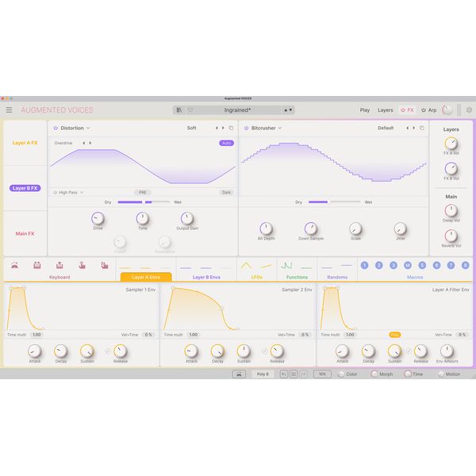This screenshot has height=476, width=476.
Task: Open the Bitcrusher effect type dropdown
Action: click(x=267, y=128)
